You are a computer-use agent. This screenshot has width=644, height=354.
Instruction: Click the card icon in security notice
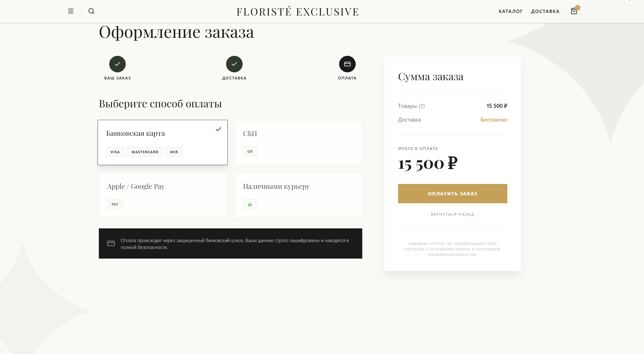[x=111, y=244]
